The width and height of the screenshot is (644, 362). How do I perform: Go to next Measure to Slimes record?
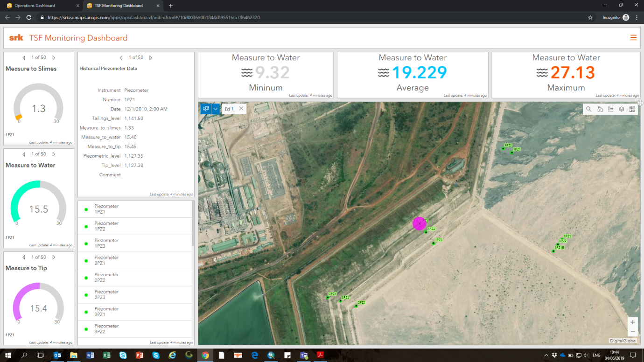point(54,58)
